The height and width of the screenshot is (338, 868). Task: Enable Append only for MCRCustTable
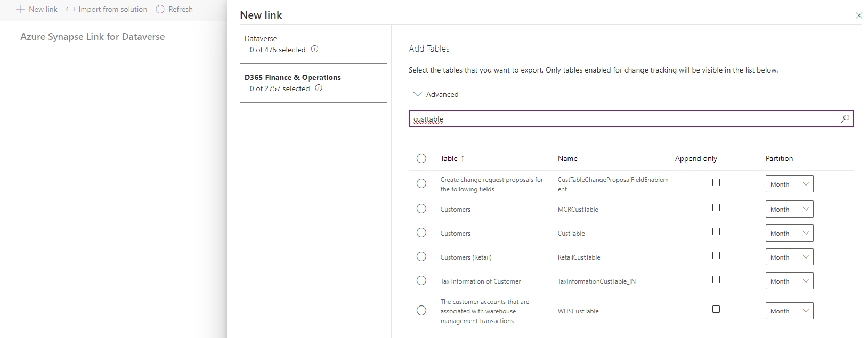point(716,207)
